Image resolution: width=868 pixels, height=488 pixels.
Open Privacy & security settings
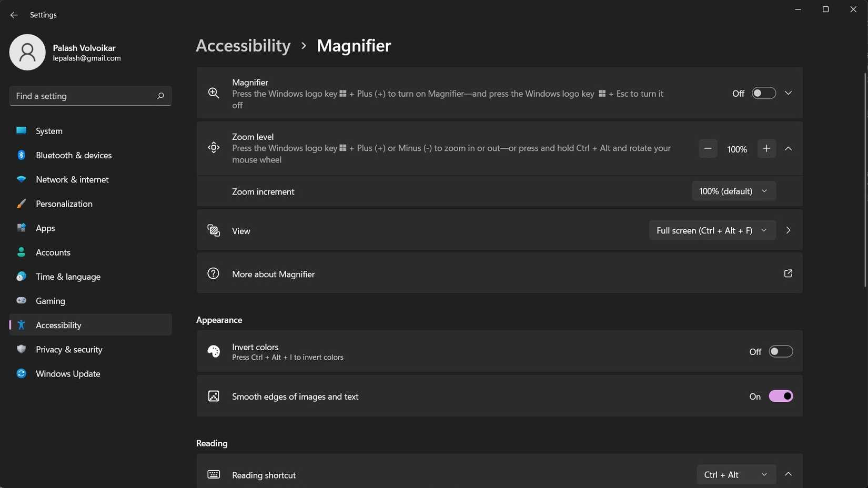tap(69, 349)
